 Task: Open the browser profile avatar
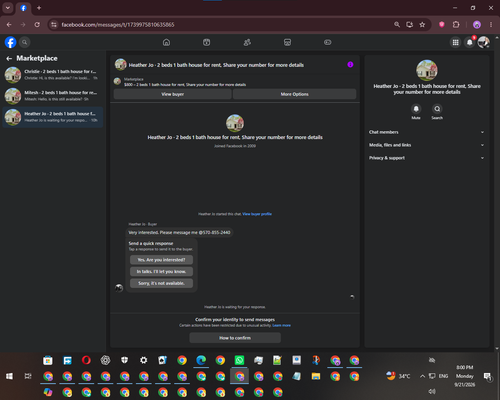click(x=477, y=25)
